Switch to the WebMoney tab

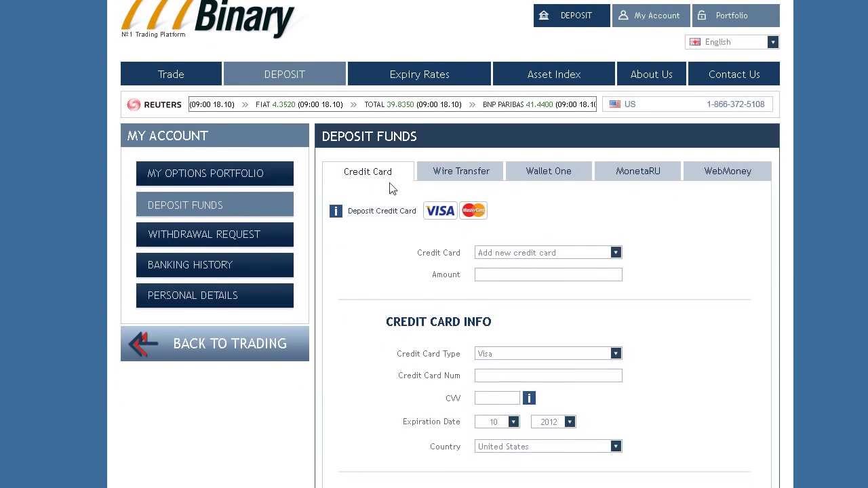click(728, 171)
